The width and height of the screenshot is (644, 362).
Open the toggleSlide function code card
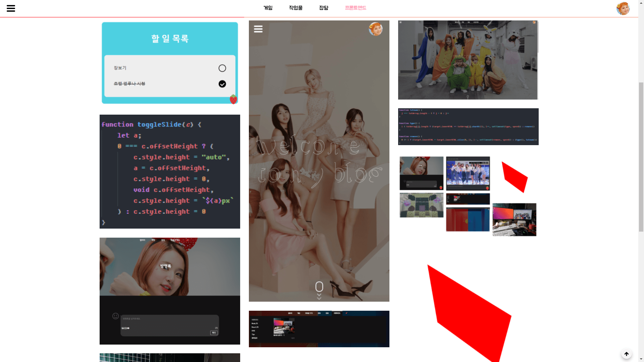click(x=170, y=172)
